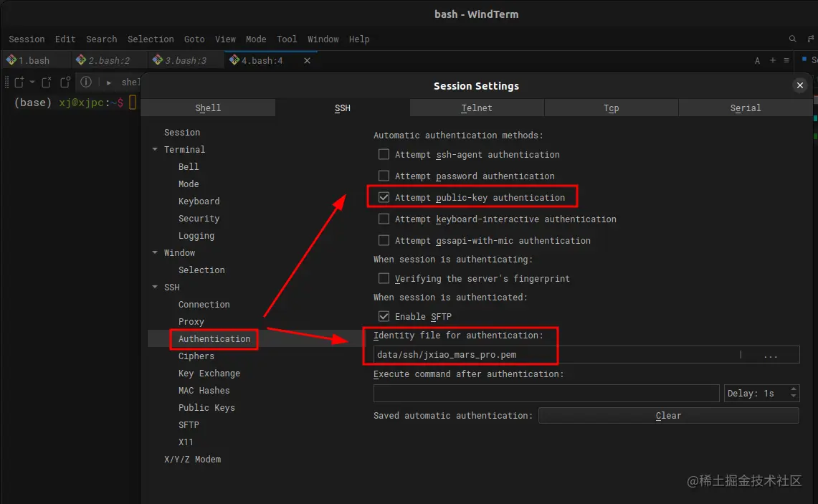Click the play arrow icon before shell

(108, 82)
